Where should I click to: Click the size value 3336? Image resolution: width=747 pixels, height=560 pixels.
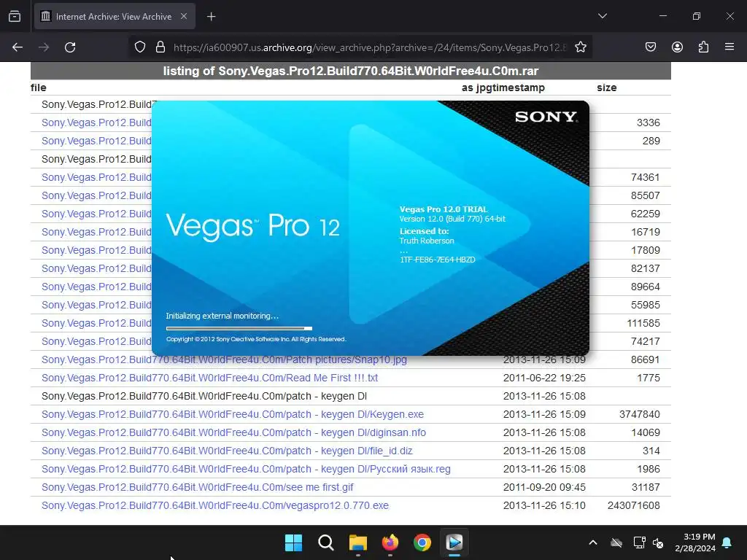coord(648,122)
